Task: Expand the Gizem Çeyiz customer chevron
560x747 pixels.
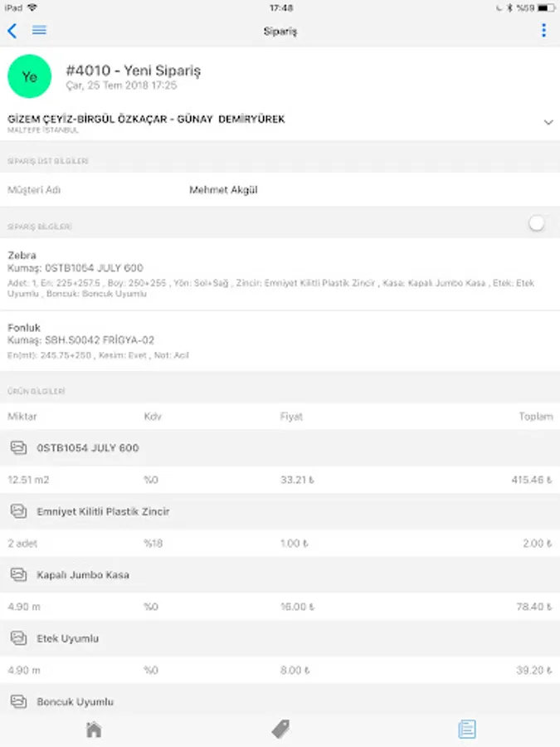Action: click(x=548, y=122)
